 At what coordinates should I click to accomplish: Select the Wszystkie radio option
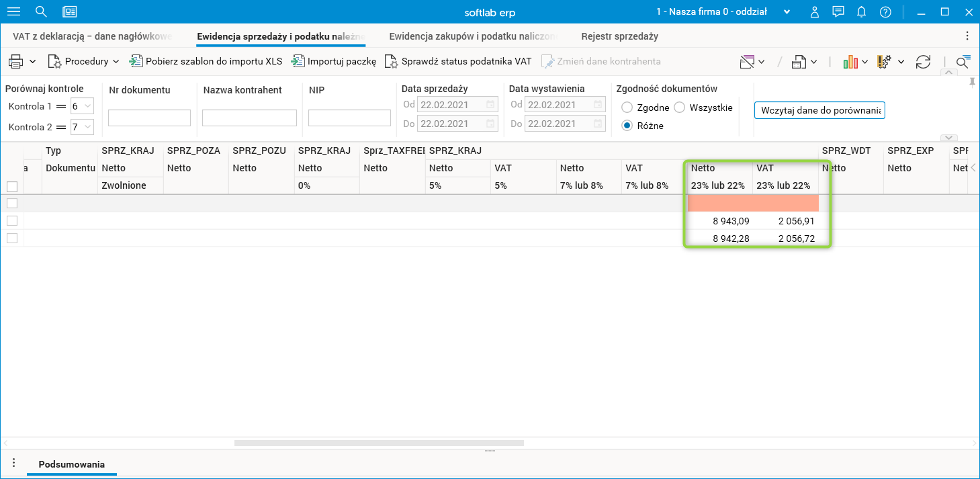point(679,107)
